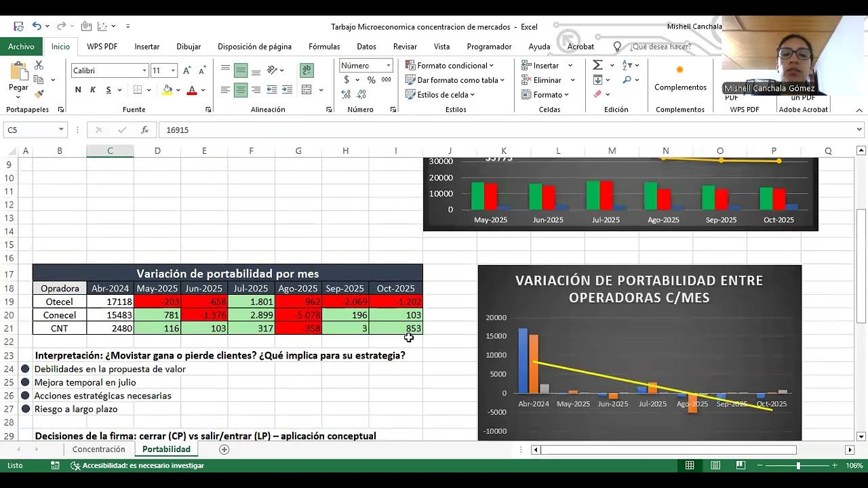The image size is (868, 488).
Task: Open the font size dropdown showing 11
Action: click(173, 70)
